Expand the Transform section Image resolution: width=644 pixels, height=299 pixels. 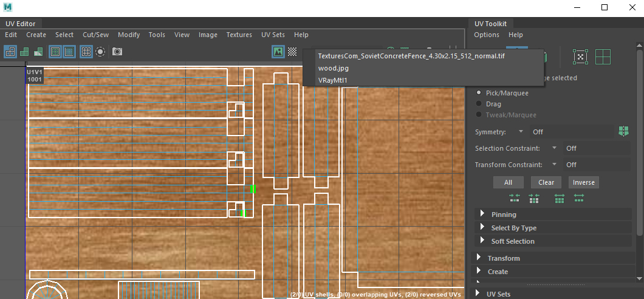pos(553,258)
